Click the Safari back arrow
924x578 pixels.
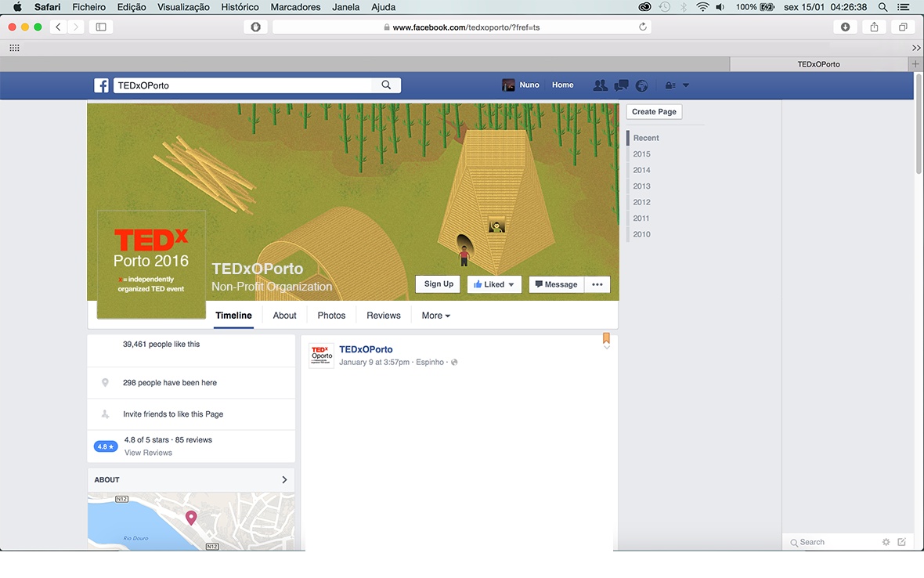pyautogui.click(x=59, y=27)
